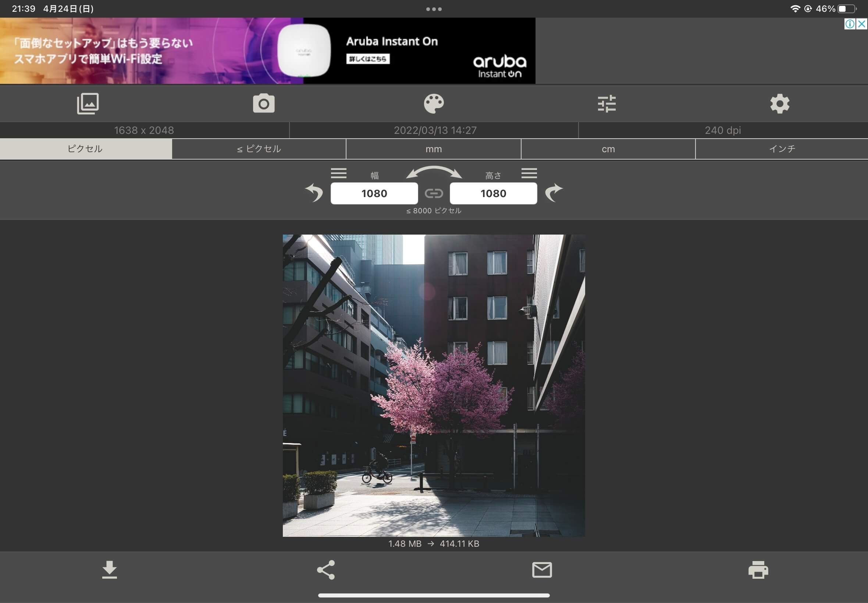
Task: Rotate image left with curved arrow
Action: click(x=314, y=193)
